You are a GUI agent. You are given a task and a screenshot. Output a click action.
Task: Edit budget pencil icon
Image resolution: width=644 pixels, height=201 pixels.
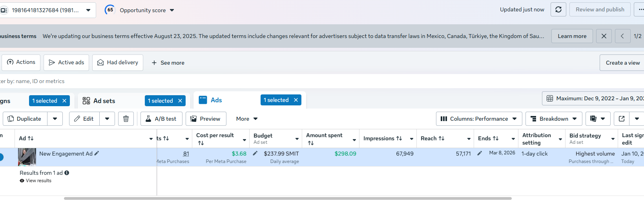255,154
